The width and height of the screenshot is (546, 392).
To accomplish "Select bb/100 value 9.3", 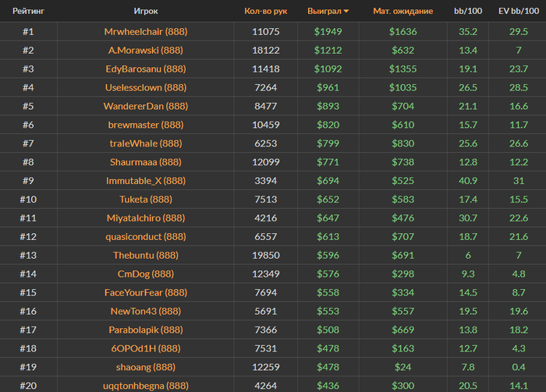I will click(468, 274).
